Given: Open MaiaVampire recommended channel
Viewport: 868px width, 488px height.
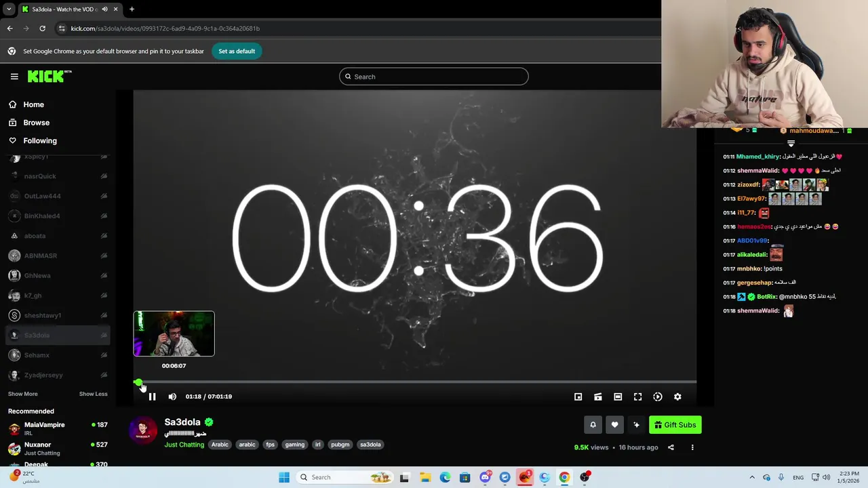Looking at the screenshot, I should [x=58, y=428].
